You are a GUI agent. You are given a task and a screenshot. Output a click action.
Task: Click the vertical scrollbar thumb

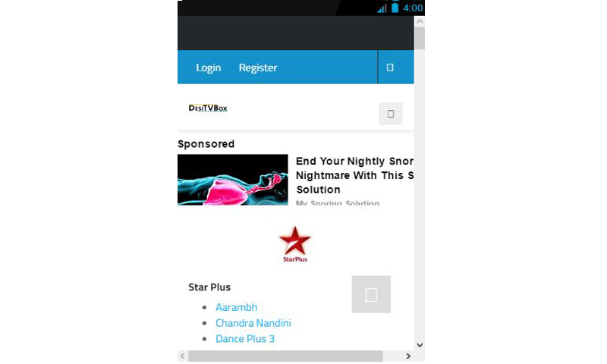tap(420, 38)
